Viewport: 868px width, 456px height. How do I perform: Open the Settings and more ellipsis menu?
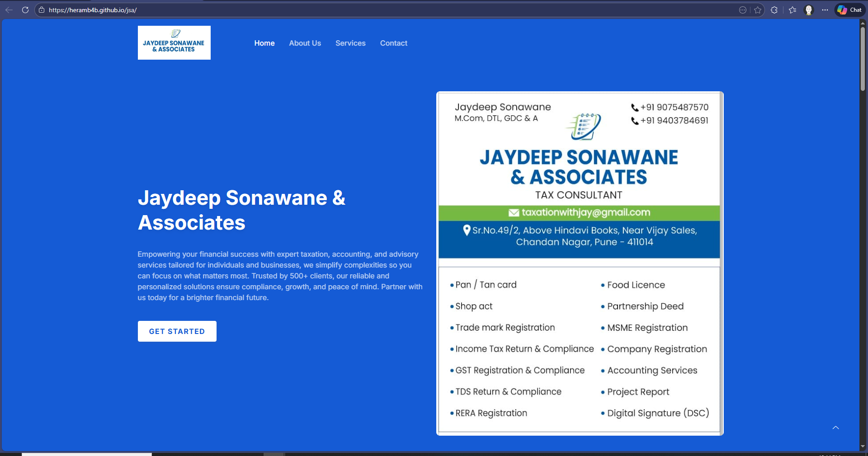(825, 10)
